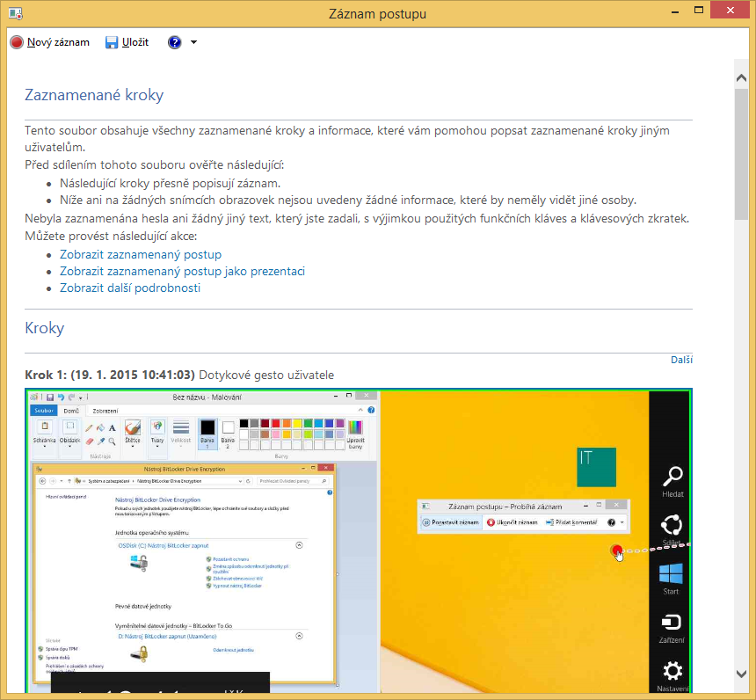Open the Záznam postupu title bar app icon
Viewport: 756px width, 700px height.
tap(16, 13)
